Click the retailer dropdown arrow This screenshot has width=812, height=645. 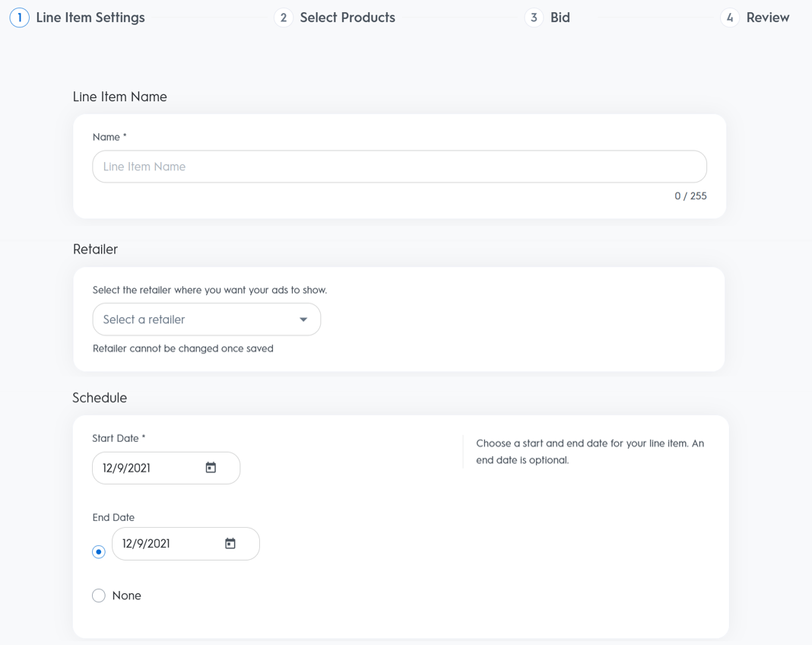coord(303,319)
